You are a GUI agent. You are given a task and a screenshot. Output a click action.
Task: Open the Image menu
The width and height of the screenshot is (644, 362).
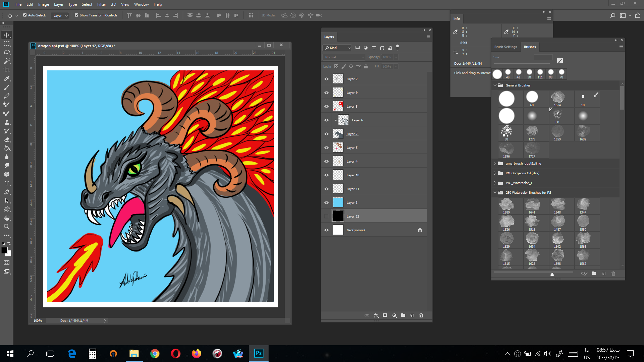(x=44, y=4)
